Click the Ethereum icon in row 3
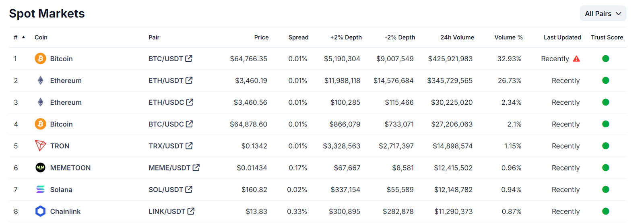Image resolution: width=644 pixels, height=224 pixels. point(40,102)
